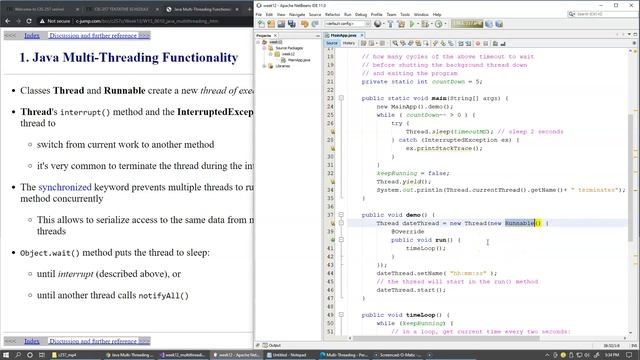Screen dimensions: 640x360
Task: Click the Shift Line Right icon in editor toolbar
Action: point(469,43)
